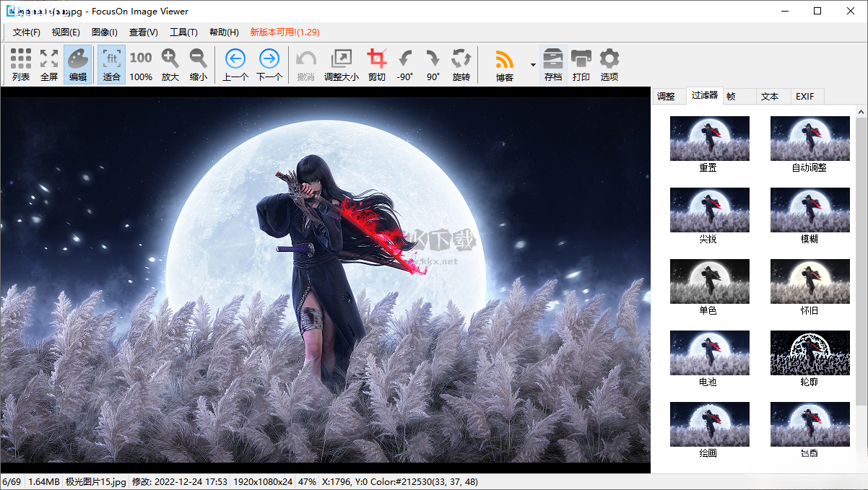Go to next image (下一个)

(x=269, y=65)
